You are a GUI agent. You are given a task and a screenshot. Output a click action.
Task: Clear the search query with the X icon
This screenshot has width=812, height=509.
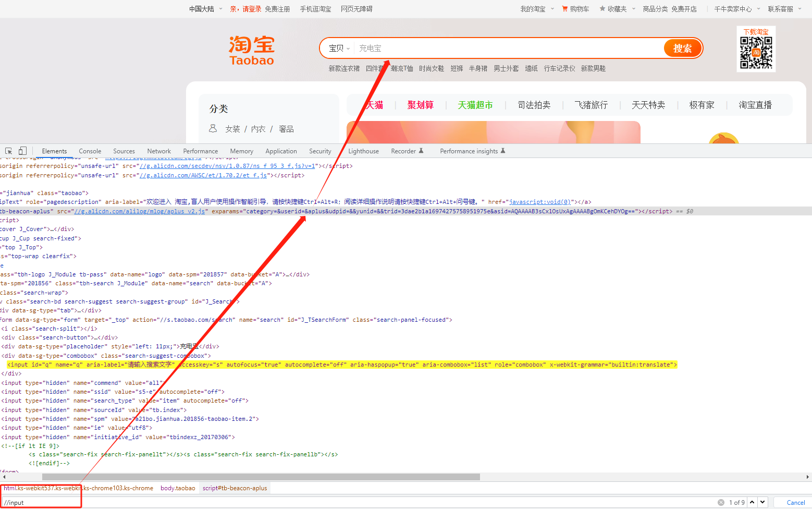click(x=721, y=502)
